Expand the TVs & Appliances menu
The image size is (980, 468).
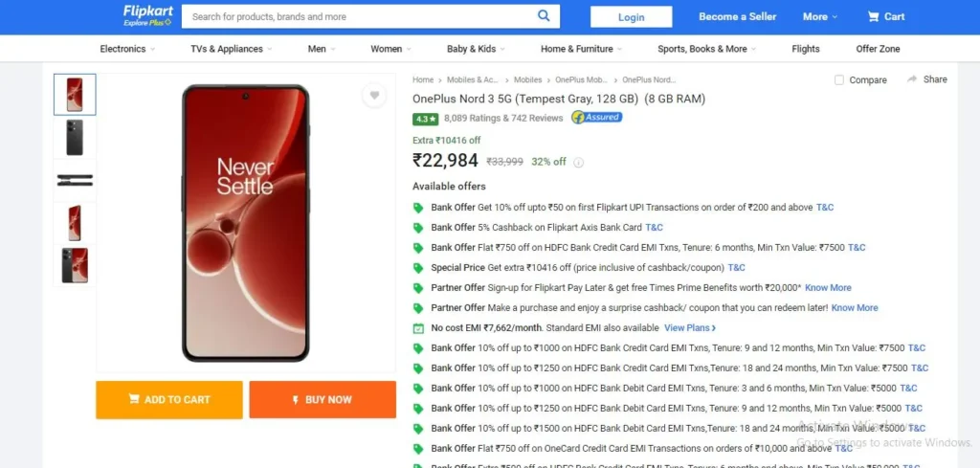tap(232, 49)
